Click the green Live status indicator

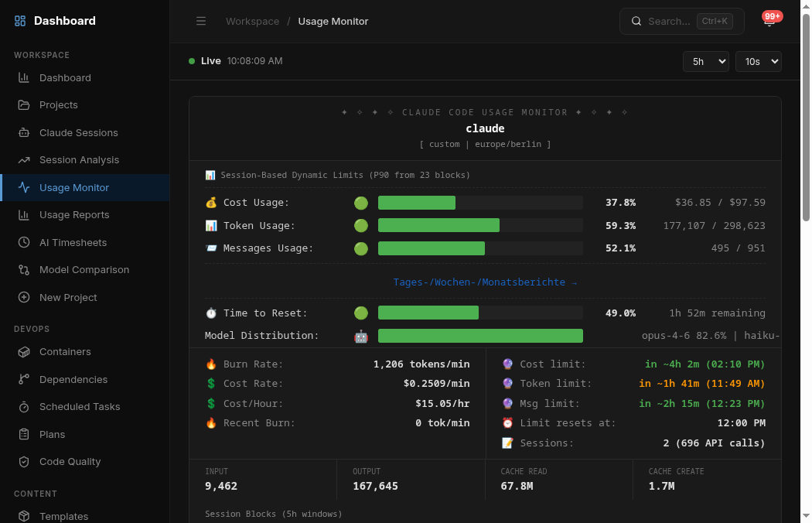[x=192, y=60]
